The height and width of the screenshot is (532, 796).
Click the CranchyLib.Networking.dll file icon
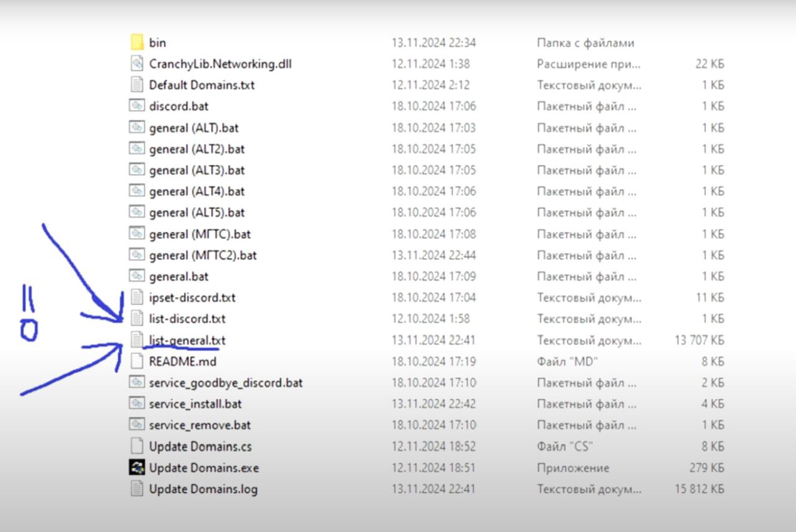tap(137, 63)
